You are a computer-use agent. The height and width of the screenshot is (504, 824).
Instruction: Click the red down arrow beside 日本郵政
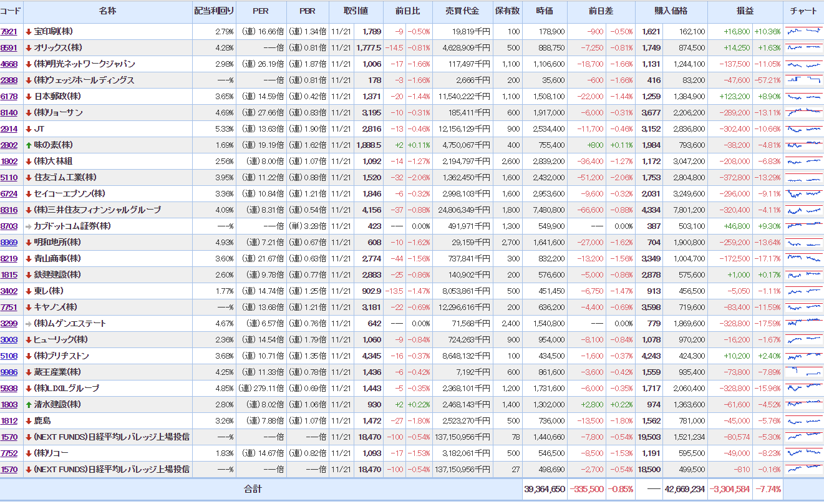[29, 97]
